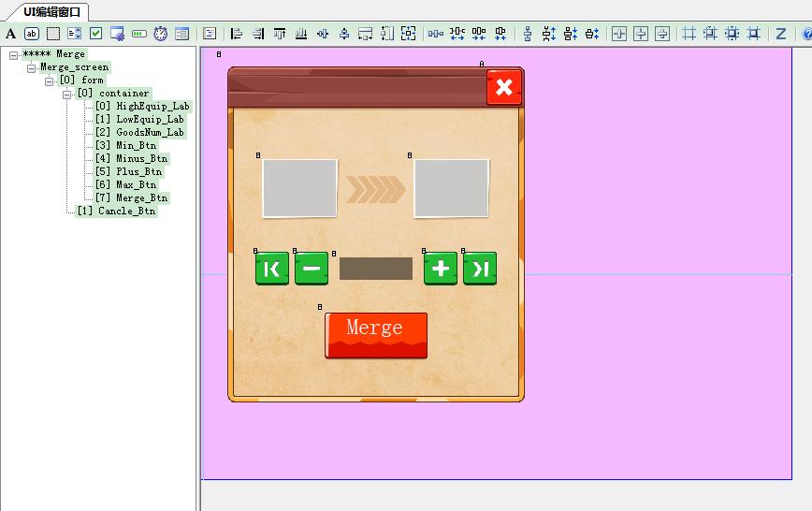Select the window-with-gear form tool
This screenshot has height=511, width=812.
point(118,34)
